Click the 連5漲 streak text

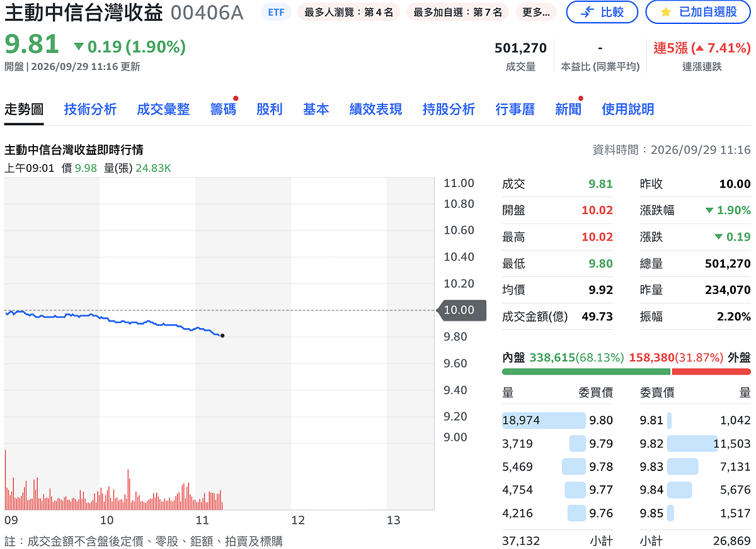click(670, 48)
